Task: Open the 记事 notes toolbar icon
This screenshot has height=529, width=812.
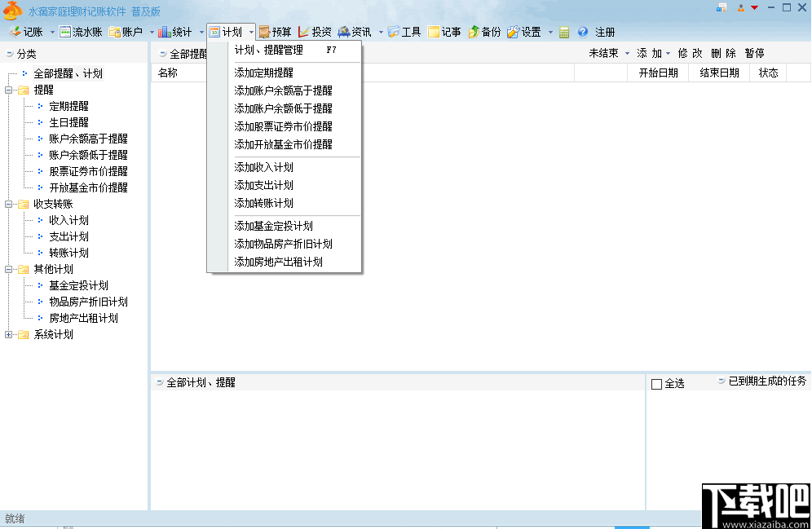Action: click(434, 32)
